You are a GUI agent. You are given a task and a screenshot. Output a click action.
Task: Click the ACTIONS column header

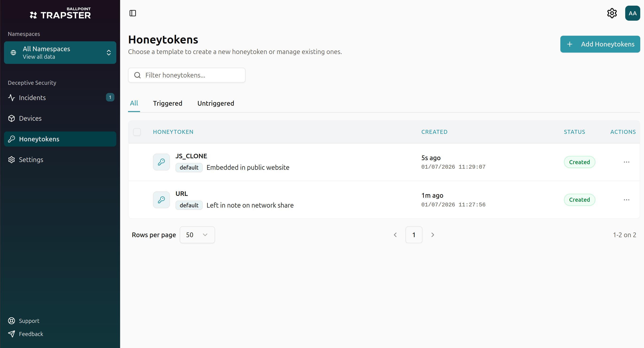[623, 132]
